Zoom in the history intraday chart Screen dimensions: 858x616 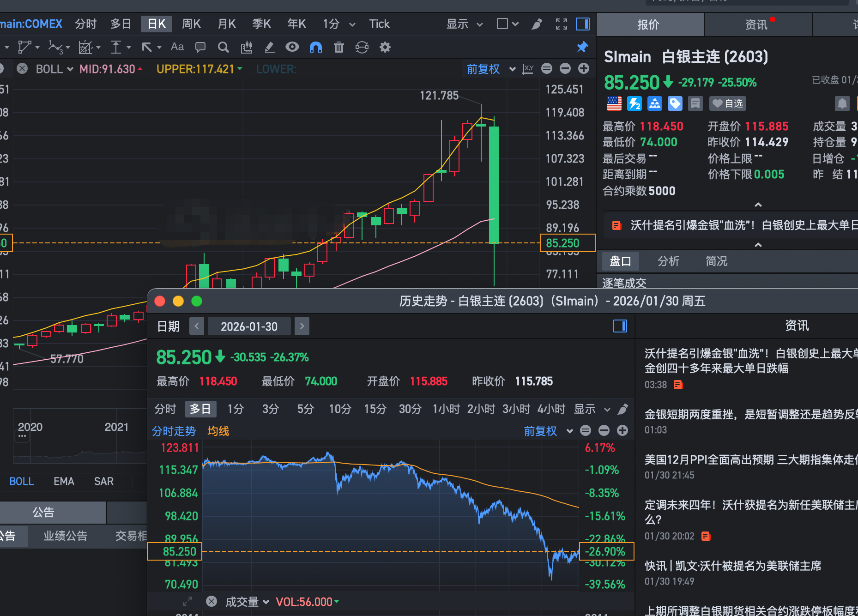pyautogui.click(x=622, y=431)
